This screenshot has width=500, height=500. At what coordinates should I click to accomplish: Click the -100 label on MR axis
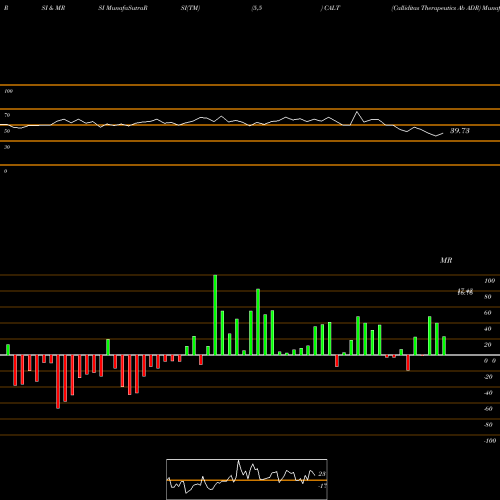(490, 441)
